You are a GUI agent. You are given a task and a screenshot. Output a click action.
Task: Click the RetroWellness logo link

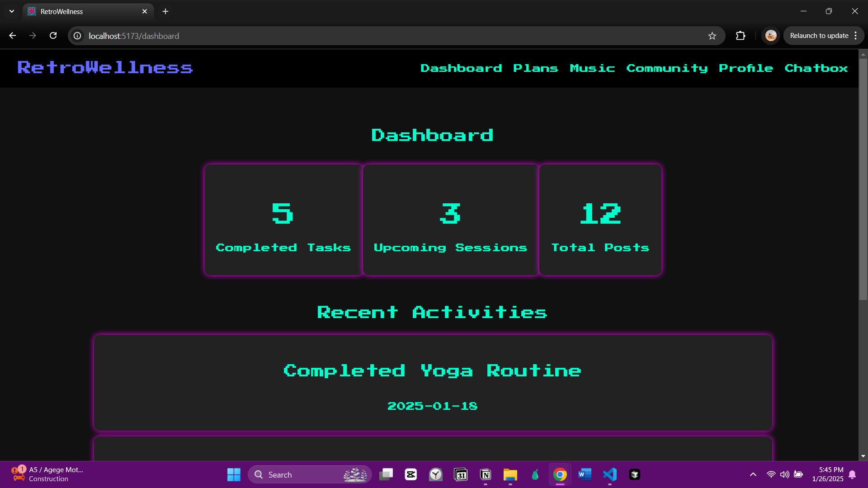pos(105,67)
